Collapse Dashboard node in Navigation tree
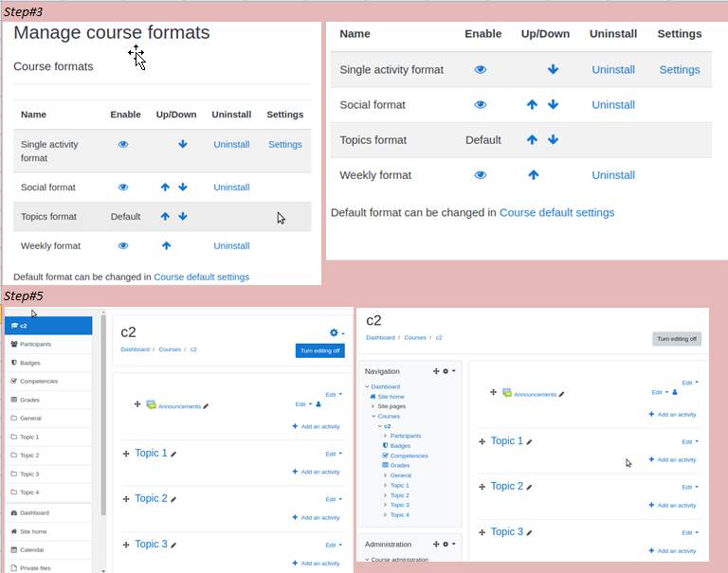This screenshot has width=728, height=573. point(367,386)
